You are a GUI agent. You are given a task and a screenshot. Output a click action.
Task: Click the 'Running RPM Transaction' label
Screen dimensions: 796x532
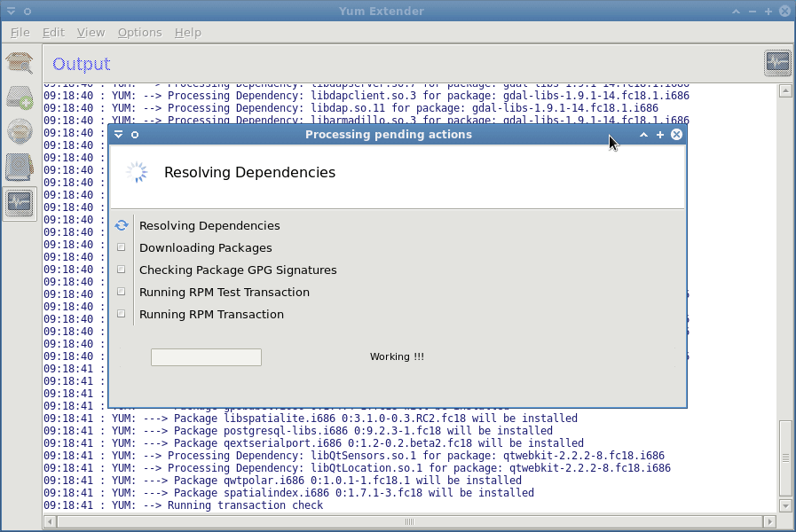[x=212, y=315]
